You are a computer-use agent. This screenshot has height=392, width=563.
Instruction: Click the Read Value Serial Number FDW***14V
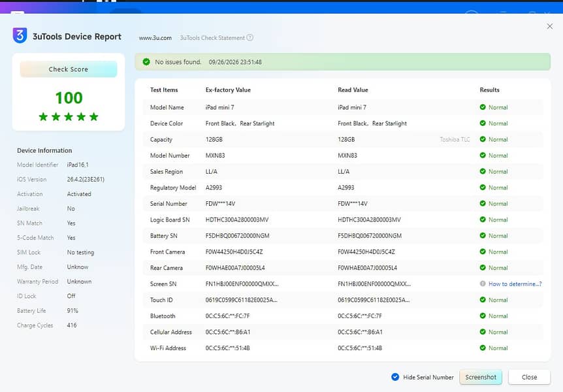tap(353, 204)
